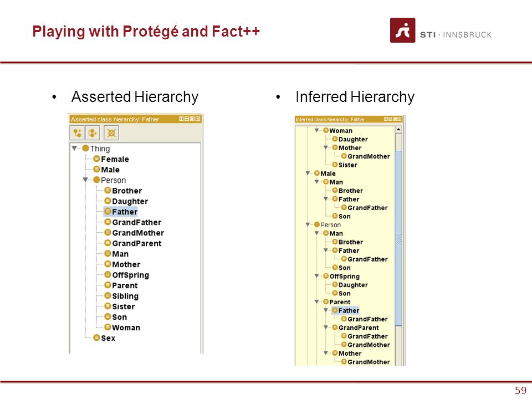This screenshot has width=532, height=399.
Task: Click the Inferred hierarchy scrollbar thumb
Action: click(x=398, y=238)
